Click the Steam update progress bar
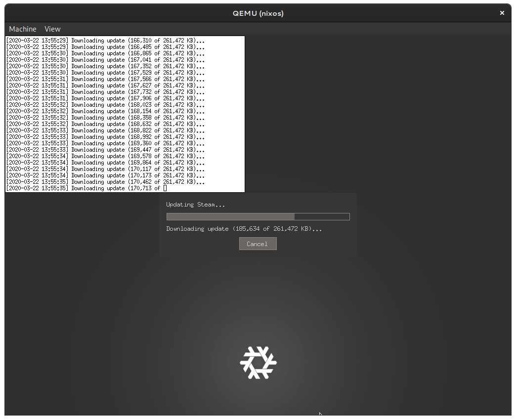Image resolution: width=516 pixels, height=420 pixels. [258, 216]
